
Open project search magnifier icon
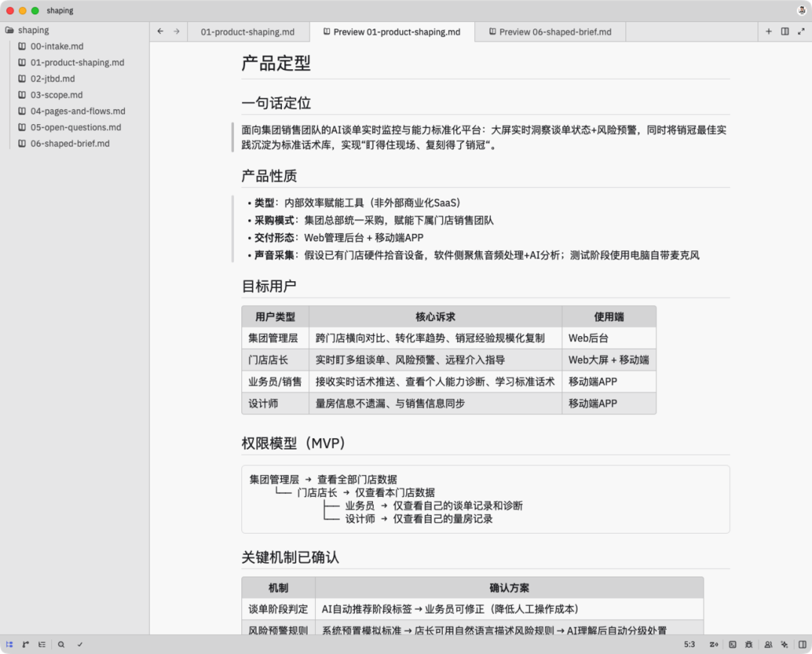coord(61,645)
